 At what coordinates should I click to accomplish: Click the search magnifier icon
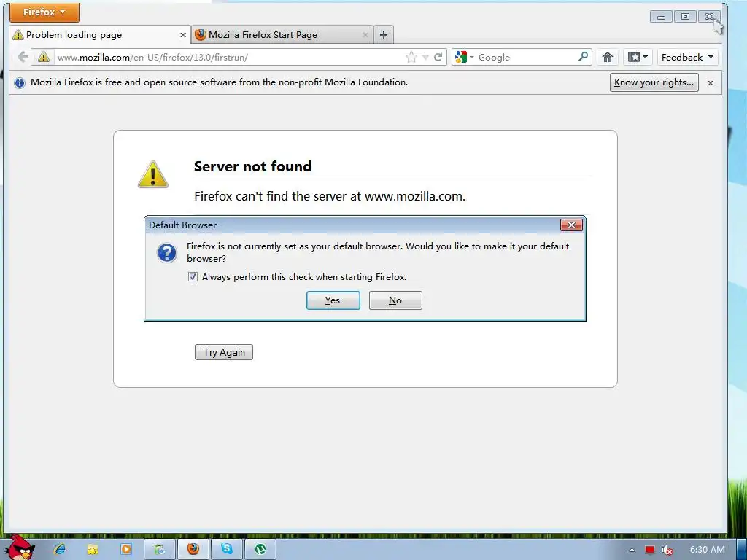583,57
